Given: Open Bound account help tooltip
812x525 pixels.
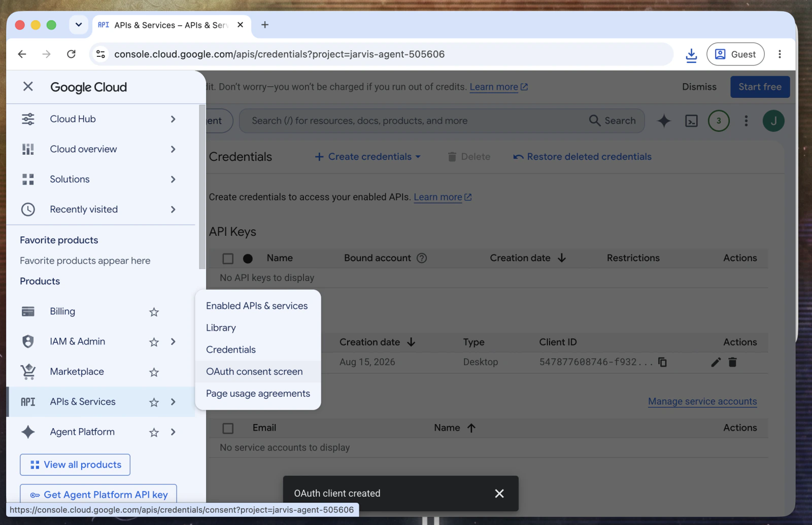Looking at the screenshot, I should [422, 258].
